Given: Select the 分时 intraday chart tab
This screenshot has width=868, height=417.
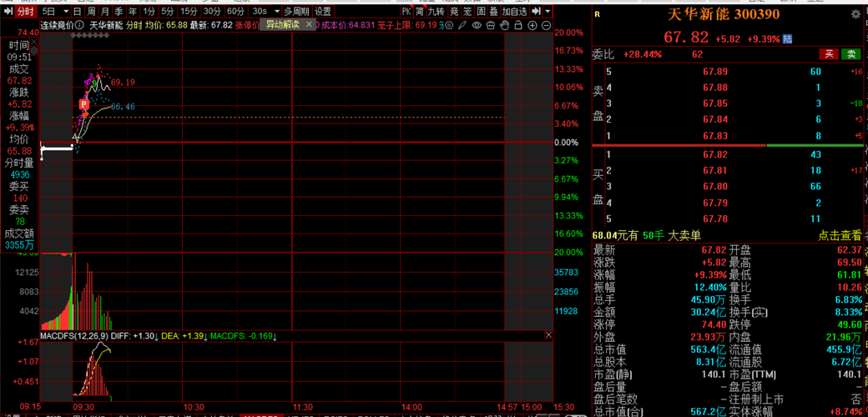Looking at the screenshot, I should point(25,12).
